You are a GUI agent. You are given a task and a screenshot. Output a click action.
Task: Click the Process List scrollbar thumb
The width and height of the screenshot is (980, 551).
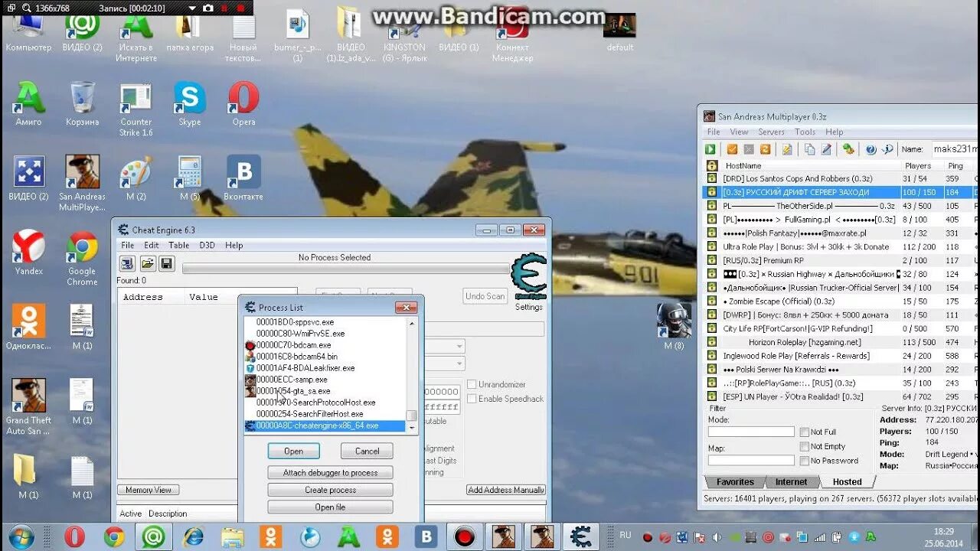pyautogui.click(x=412, y=416)
